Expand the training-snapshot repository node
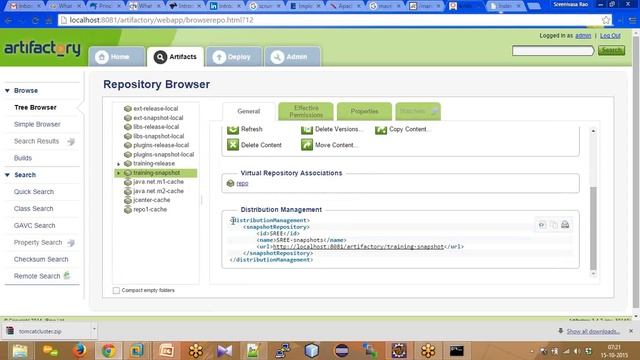Image resolution: width=640 pixels, height=360 pixels. pos(119,173)
